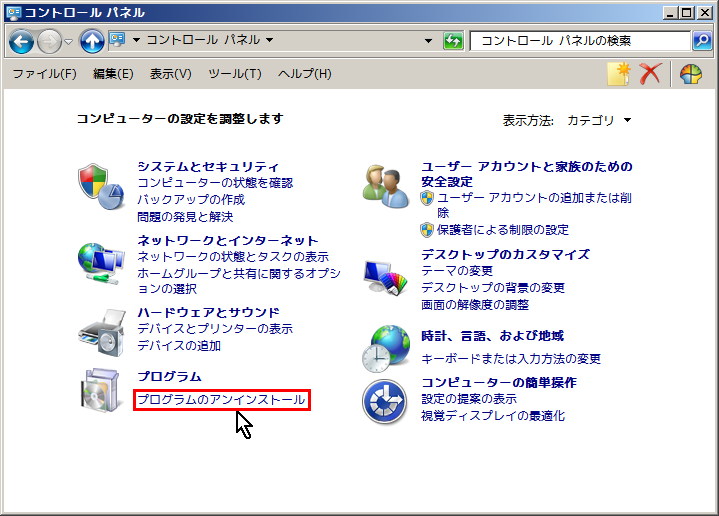Screen dimensions: 719x516
Task: Open 問題の発見と解決 link
Action: (x=185, y=216)
